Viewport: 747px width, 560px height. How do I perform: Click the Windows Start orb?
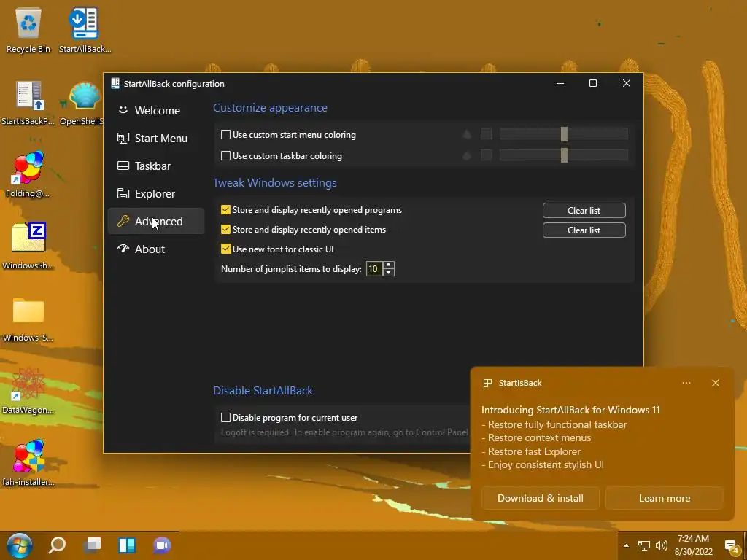(x=20, y=545)
